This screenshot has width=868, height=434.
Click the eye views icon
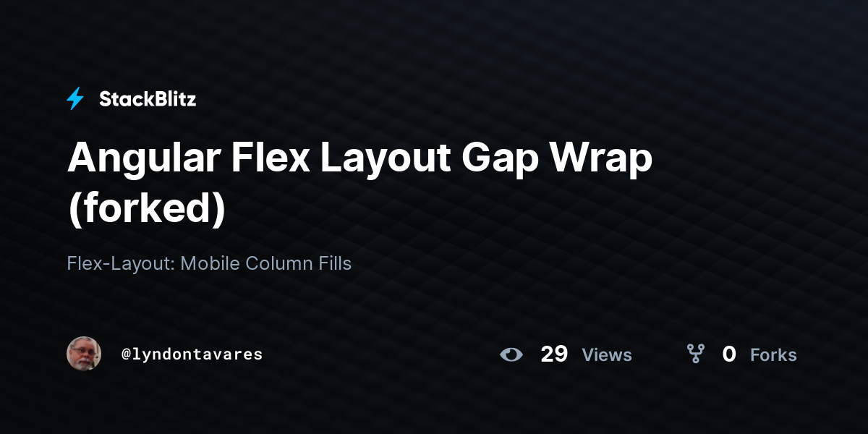(511, 354)
